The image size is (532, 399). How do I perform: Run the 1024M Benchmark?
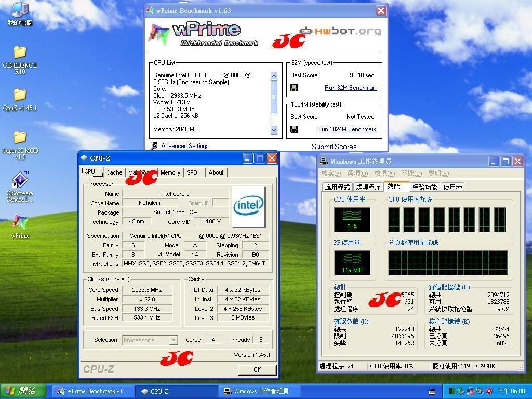point(347,129)
